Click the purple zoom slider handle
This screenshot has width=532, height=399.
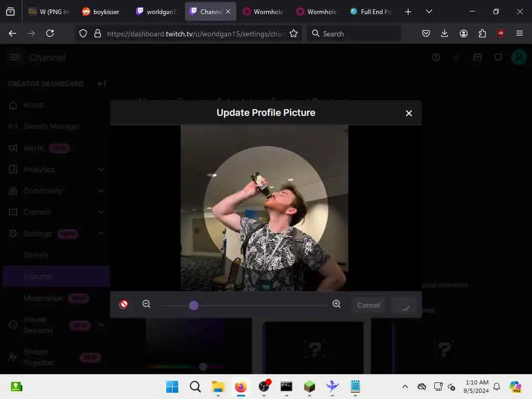pos(193,305)
